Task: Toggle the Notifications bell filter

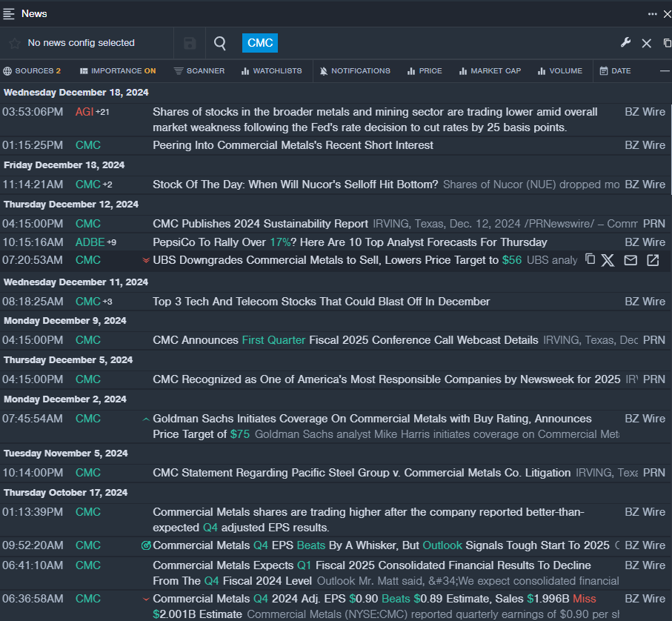Action: pyautogui.click(x=355, y=71)
